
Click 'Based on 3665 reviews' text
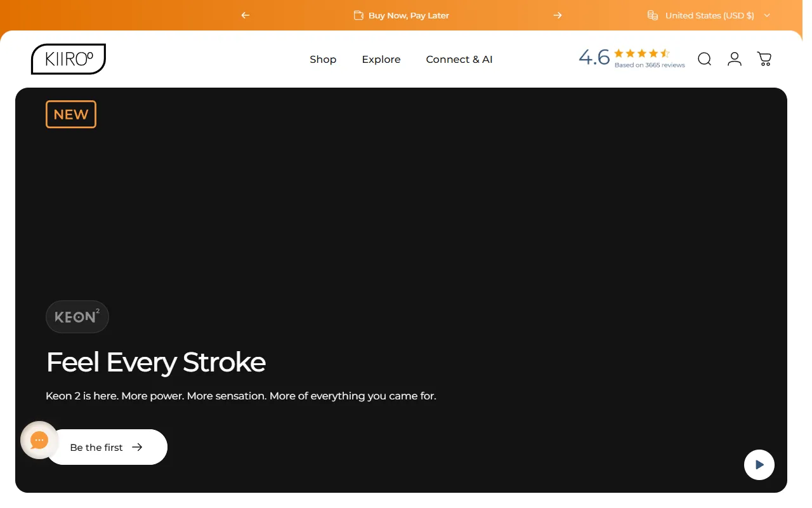coord(650,65)
